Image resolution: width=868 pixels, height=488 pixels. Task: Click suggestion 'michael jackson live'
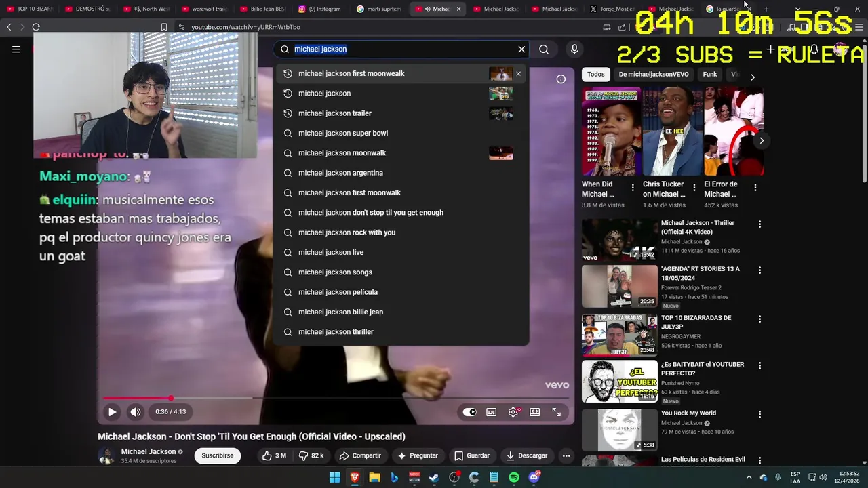point(401,252)
